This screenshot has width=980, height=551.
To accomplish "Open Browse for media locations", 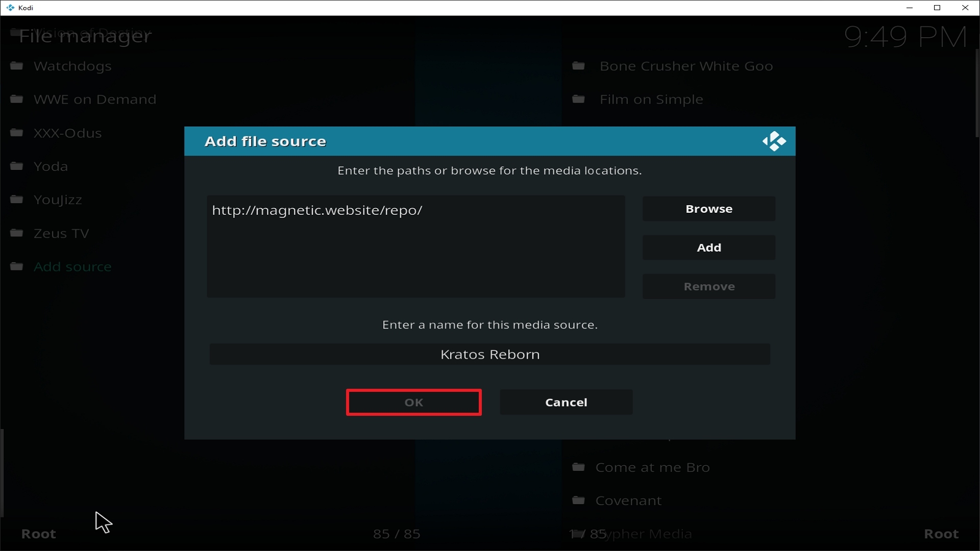I will [708, 209].
